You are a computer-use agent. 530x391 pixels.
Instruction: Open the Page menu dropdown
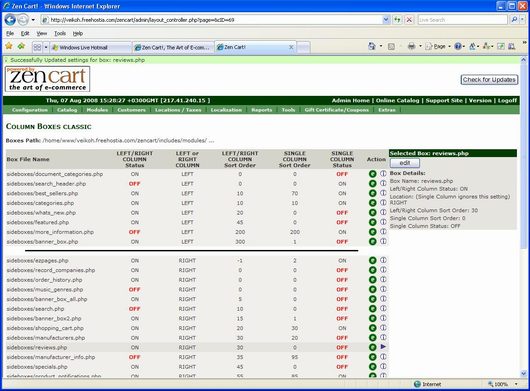click(x=439, y=47)
